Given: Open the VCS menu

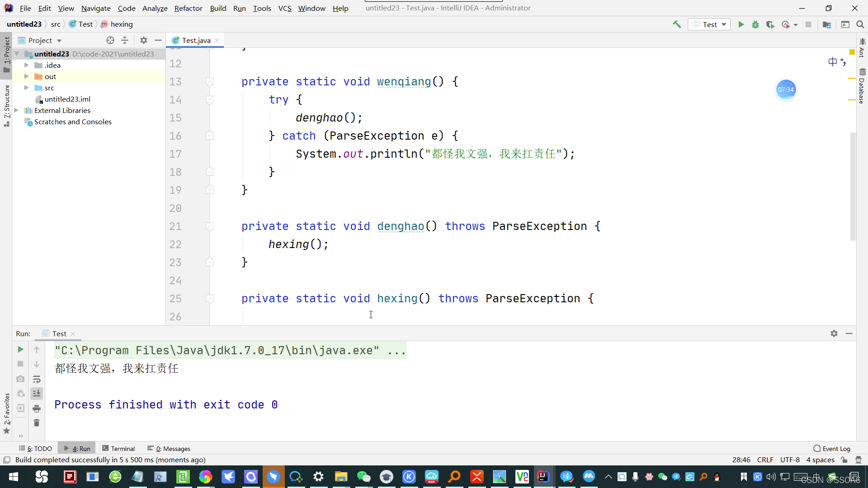Looking at the screenshot, I should (x=285, y=8).
